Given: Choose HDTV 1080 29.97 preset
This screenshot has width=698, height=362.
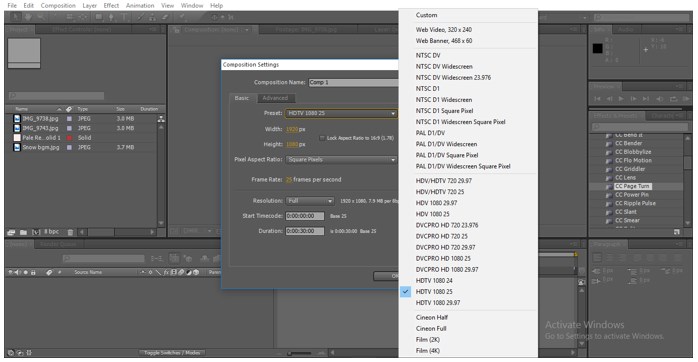Looking at the screenshot, I should pyautogui.click(x=438, y=303).
